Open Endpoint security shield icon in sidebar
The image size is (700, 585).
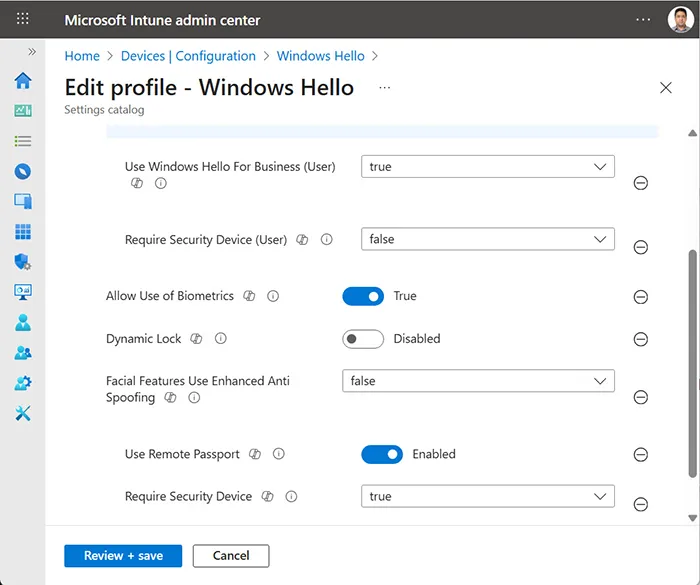pyautogui.click(x=22, y=262)
